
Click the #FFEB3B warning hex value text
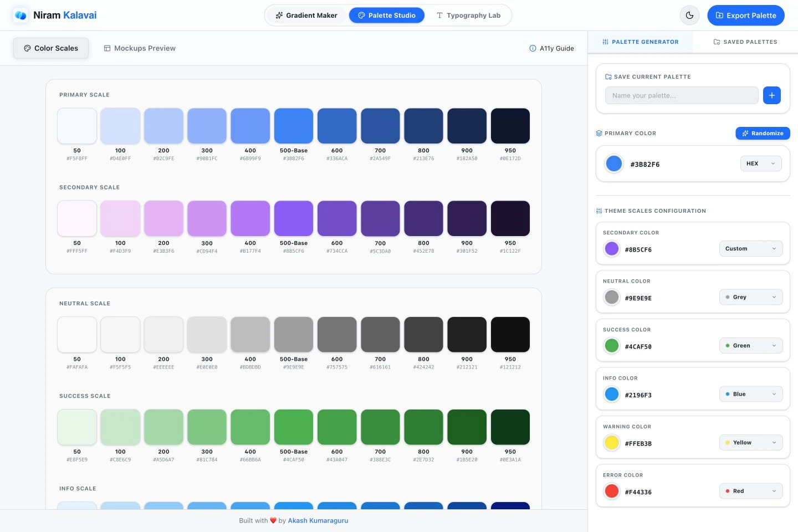coord(638,444)
